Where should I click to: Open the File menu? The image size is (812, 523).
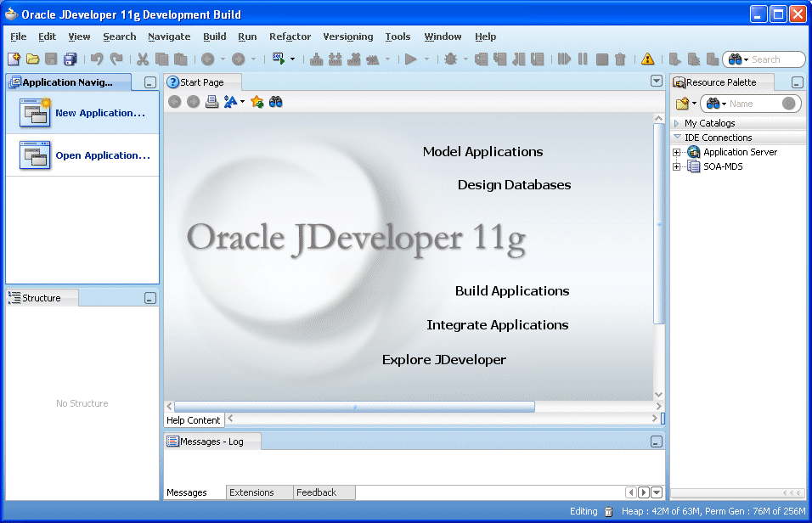tap(18, 37)
